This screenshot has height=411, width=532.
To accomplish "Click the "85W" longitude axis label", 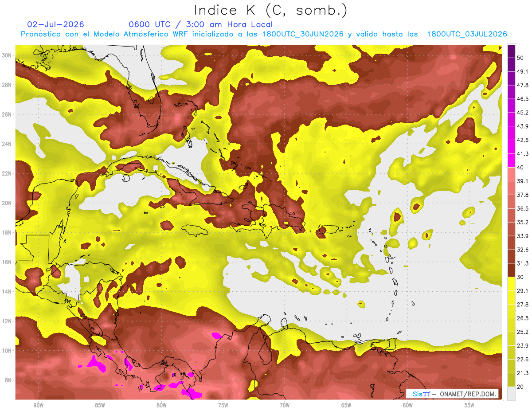I will coord(100,405).
